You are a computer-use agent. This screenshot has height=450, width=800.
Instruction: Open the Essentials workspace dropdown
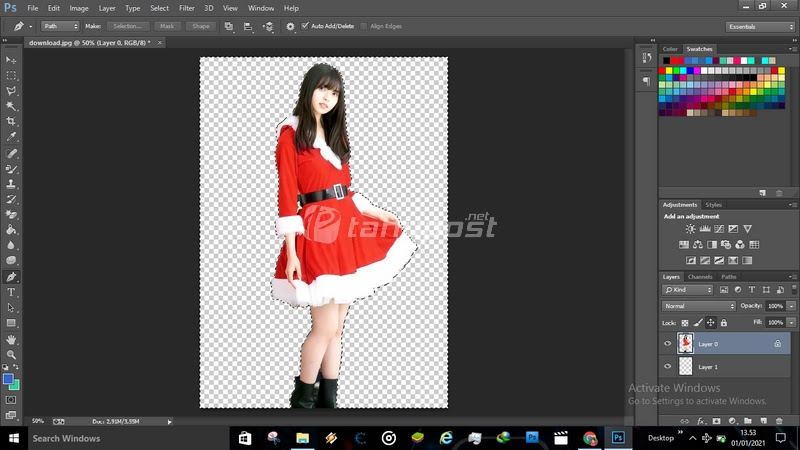pos(760,27)
